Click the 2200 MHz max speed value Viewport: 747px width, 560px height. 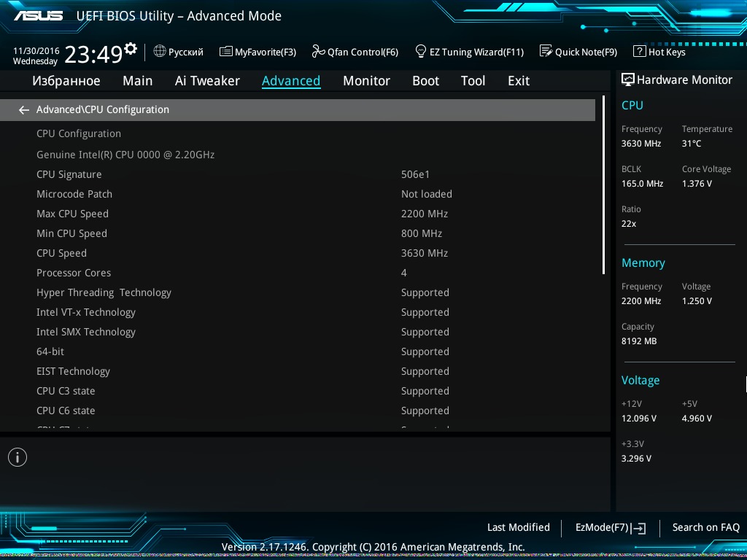click(x=425, y=214)
